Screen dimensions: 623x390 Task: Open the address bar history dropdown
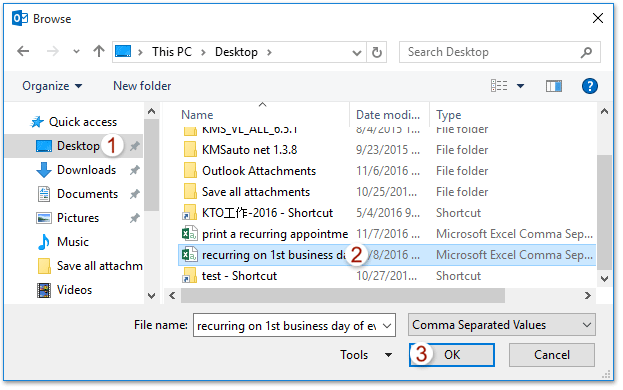pyautogui.click(x=357, y=52)
